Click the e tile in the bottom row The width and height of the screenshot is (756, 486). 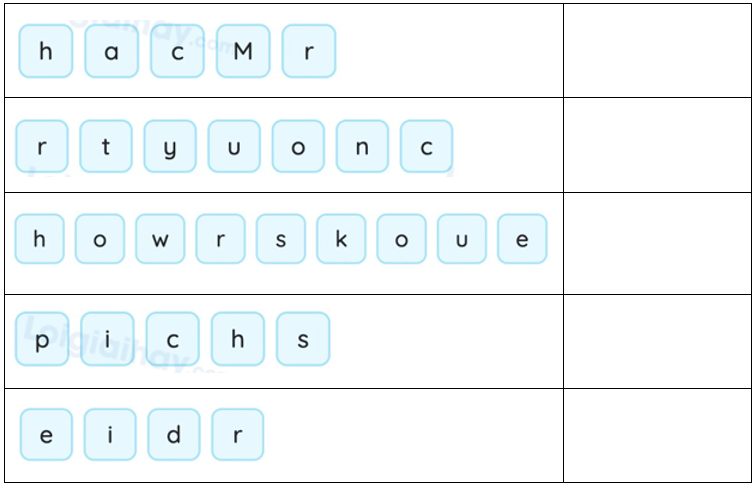point(46,435)
